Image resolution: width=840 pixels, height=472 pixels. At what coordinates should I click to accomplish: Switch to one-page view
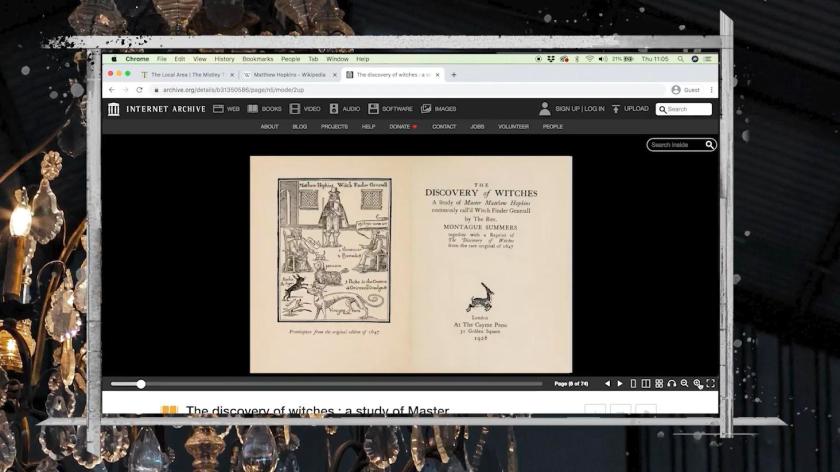(x=633, y=384)
